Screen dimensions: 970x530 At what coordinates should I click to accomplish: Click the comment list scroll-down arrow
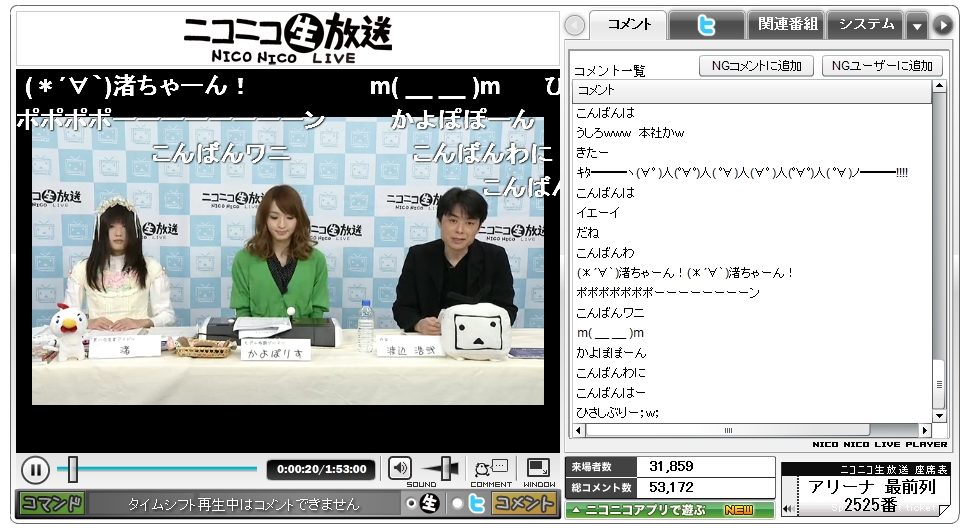[939, 416]
